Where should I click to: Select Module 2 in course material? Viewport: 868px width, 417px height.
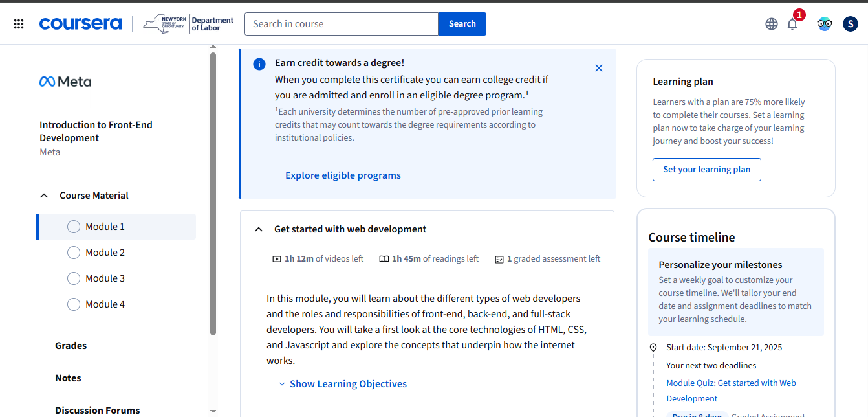(105, 253)
